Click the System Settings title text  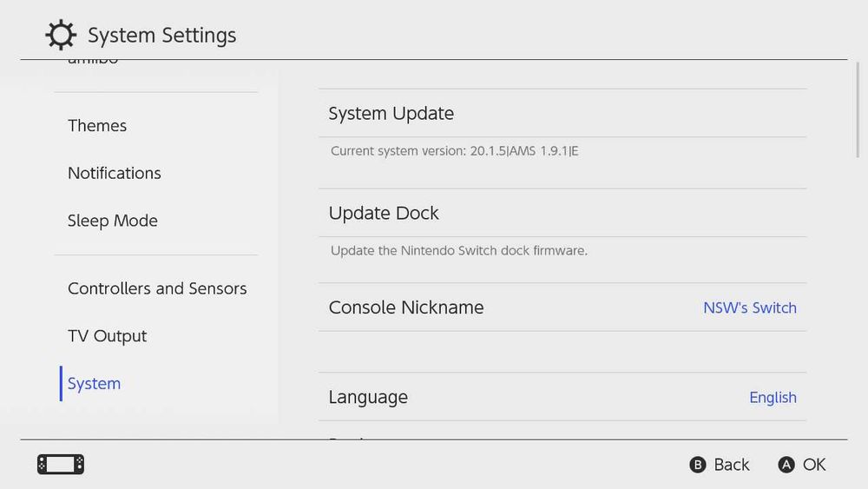[162, 36]
